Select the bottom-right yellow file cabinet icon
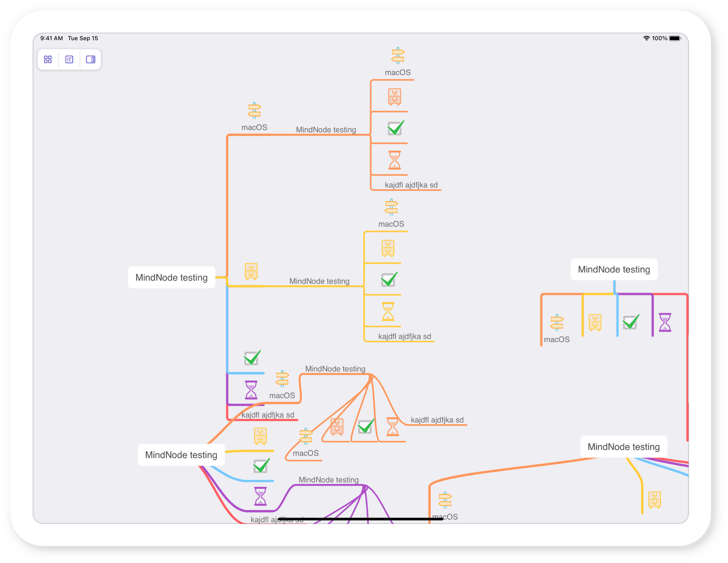Screen dimensions: 728x563 coord(654,500)
